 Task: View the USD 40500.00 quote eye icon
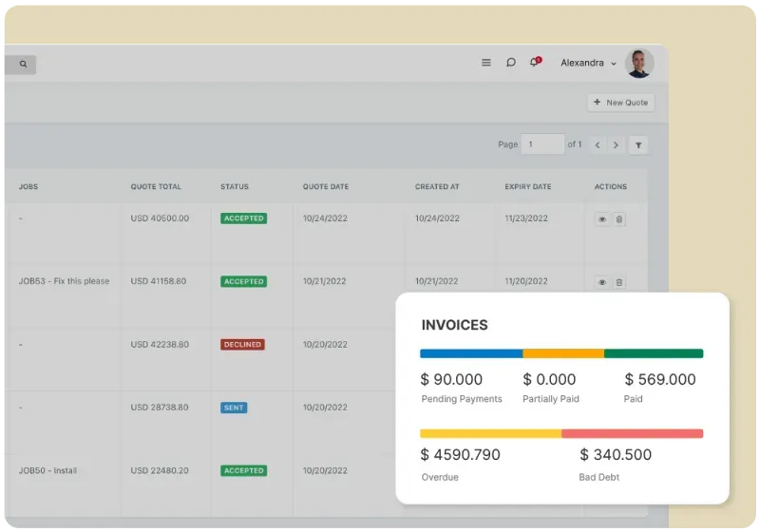(602, 219)
